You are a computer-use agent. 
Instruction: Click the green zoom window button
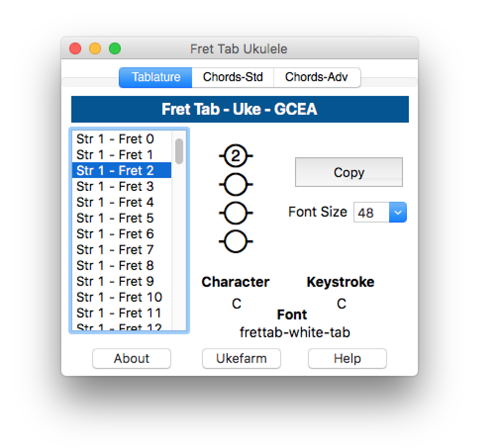point(115,48)
